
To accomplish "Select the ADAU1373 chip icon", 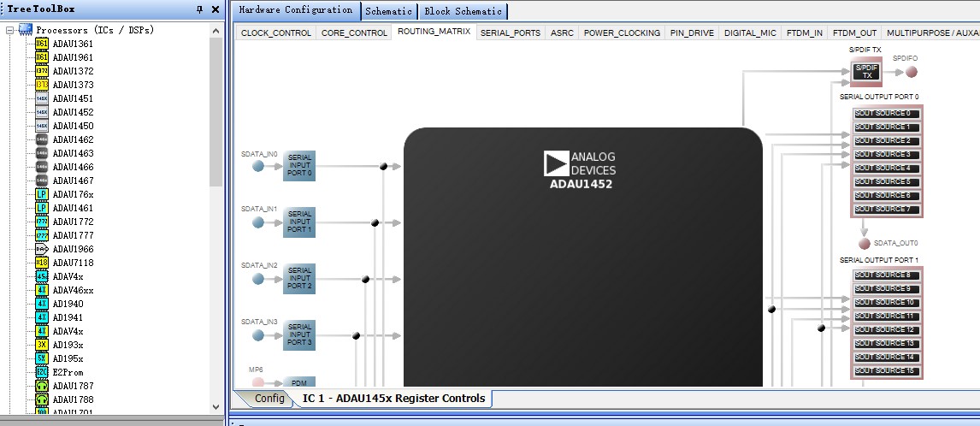I will [42, 85].
